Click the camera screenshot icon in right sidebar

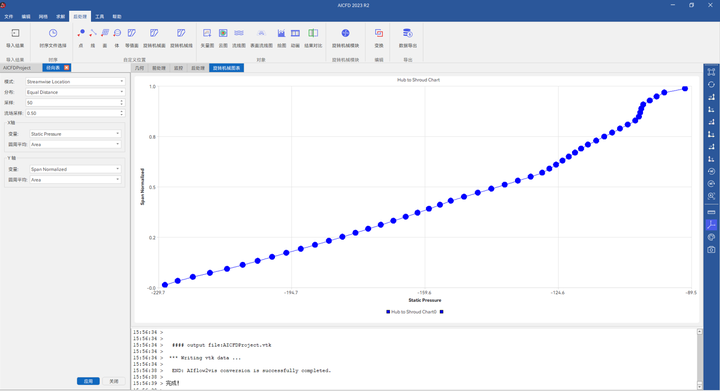coord(711,250)
